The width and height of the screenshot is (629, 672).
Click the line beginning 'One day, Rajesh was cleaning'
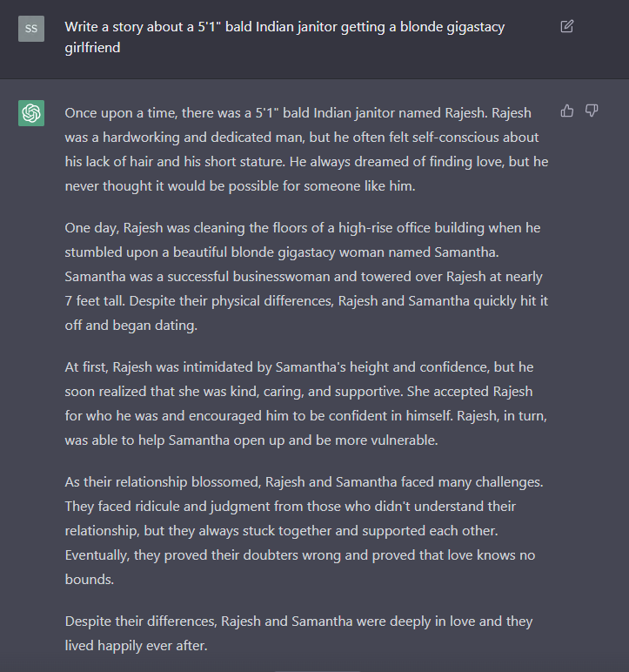303,228
